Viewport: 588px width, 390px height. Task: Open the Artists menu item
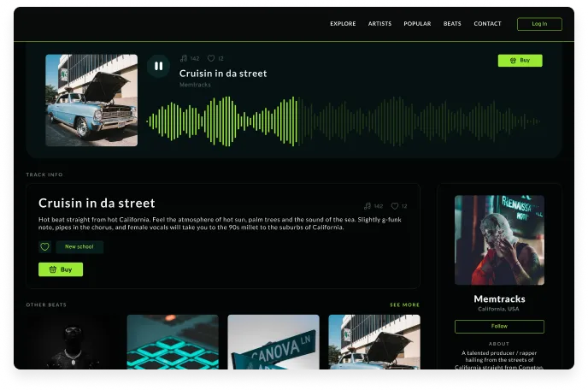coord(379,24)
